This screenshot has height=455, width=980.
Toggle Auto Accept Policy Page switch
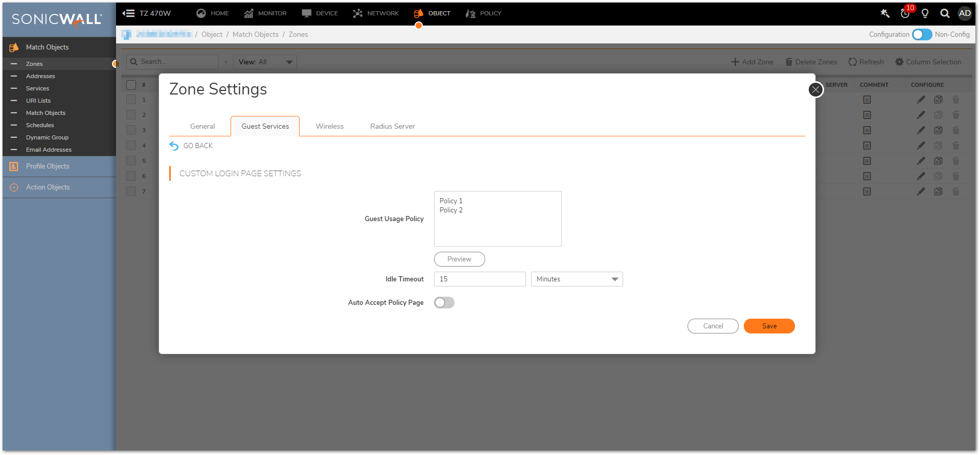click(444, 303)
